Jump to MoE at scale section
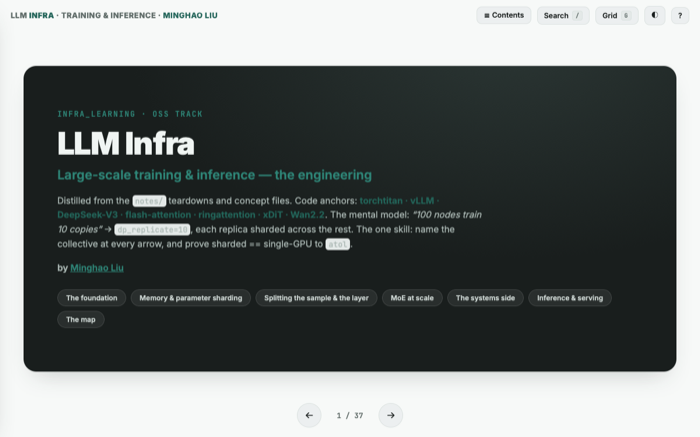 pyautogui.click(x=412, y=298)
